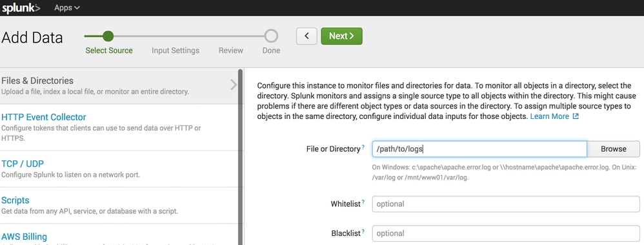This screenshot has width=644, height=245.
Task: Click File or Directory help question mark
Action: pos(363,147)
